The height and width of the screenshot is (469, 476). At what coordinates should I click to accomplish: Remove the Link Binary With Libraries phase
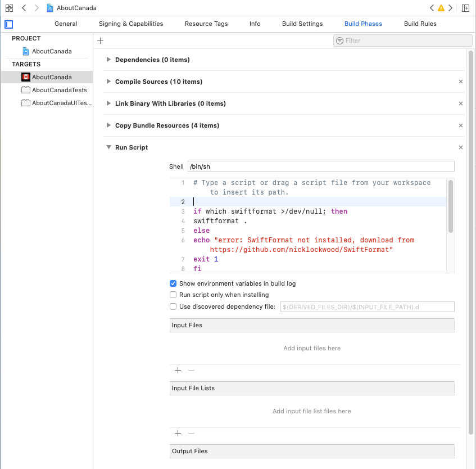(x=460, y=103)
